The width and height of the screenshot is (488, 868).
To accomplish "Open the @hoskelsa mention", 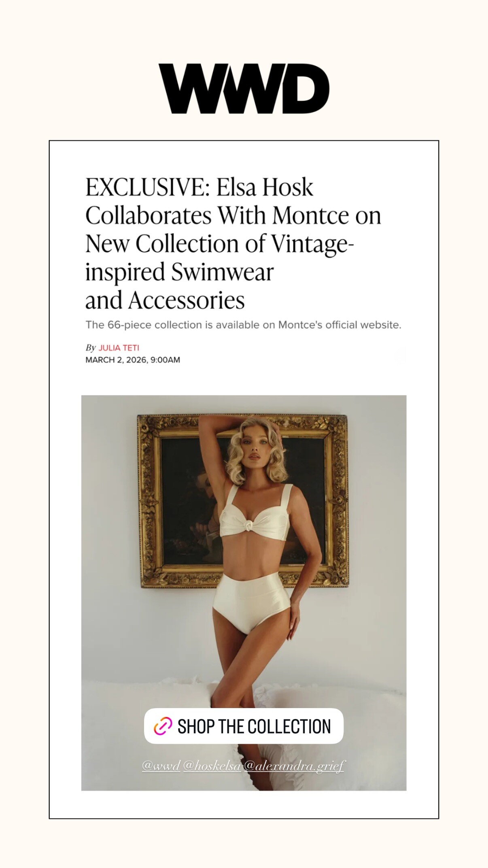I will [212, 766].
